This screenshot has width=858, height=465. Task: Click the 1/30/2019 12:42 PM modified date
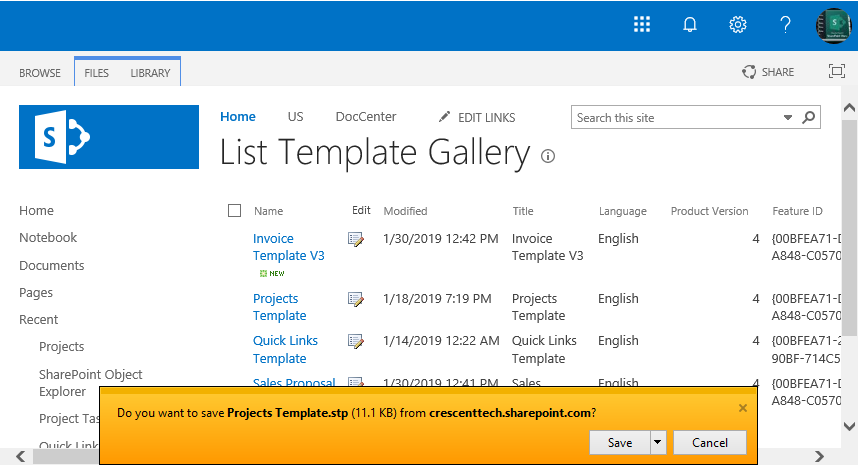440,239
